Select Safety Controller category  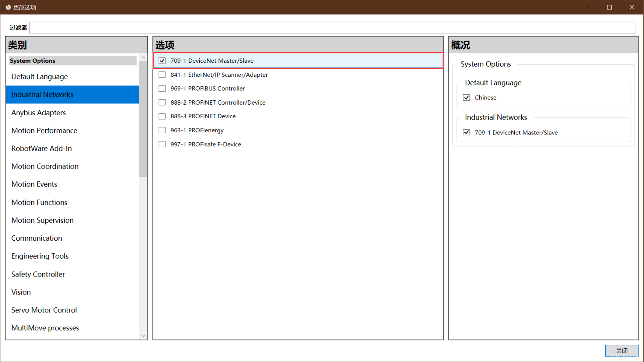38,274
